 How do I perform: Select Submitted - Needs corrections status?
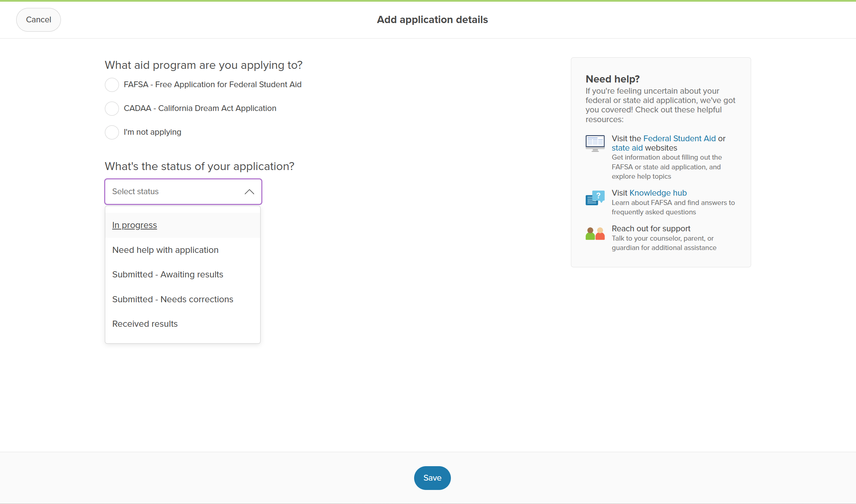173,299
